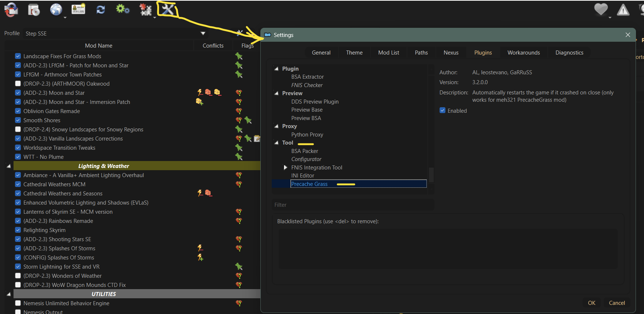Screen dimensions: 644x314
Task: Click the Tools puzzle pieces icon
Action: click(145, 10)
